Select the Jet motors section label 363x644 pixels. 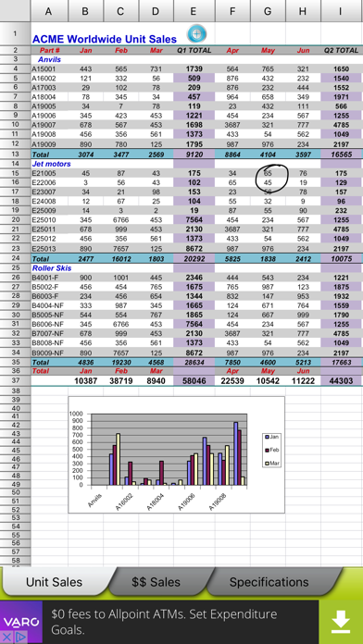pos(51,164)
